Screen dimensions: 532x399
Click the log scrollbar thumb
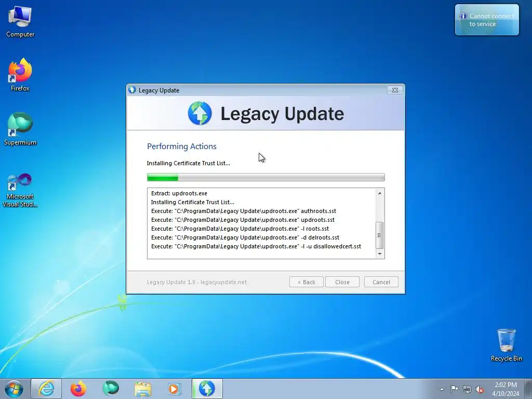click(380, 235)
